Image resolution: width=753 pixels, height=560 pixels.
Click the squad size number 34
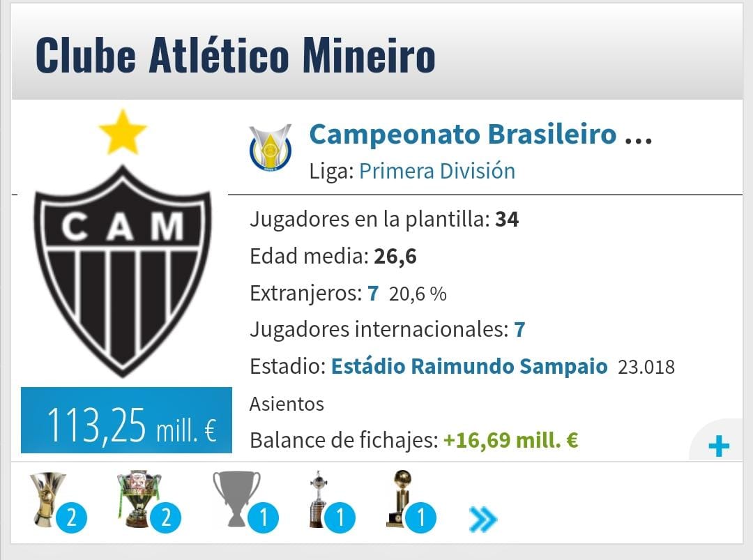507,220
